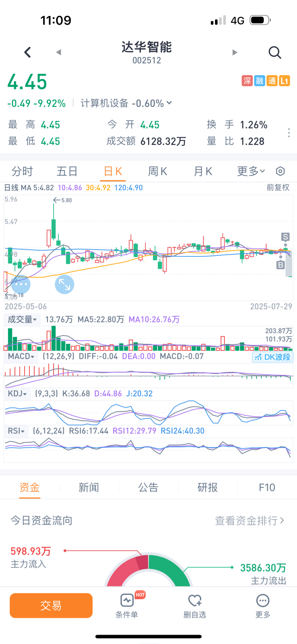Tap the 换手 1.26% value
Screen dimensions: 297x644
pos(254,125)
